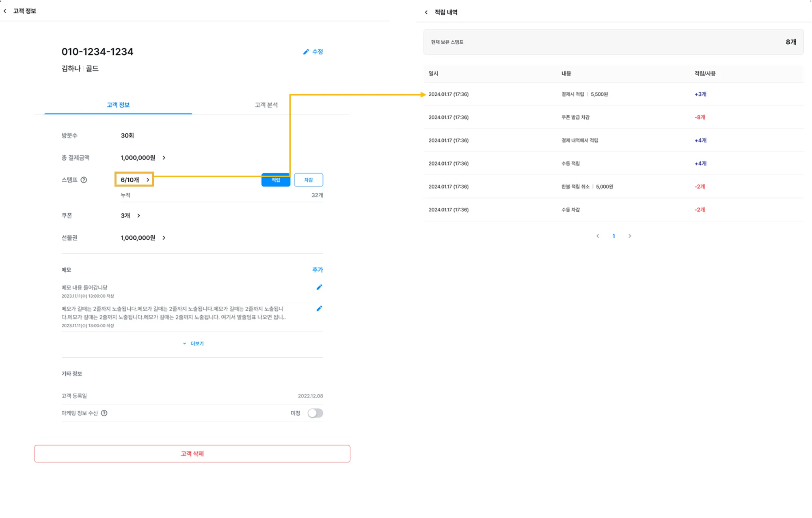Click the red 고객 삭제 button
This screenshot has height=518, width=812.
[192, 454]
